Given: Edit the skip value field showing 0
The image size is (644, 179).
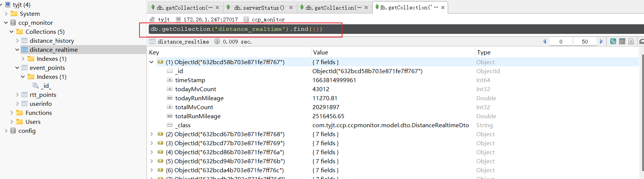Looking at the screenshot, I should tap(561, 41).
